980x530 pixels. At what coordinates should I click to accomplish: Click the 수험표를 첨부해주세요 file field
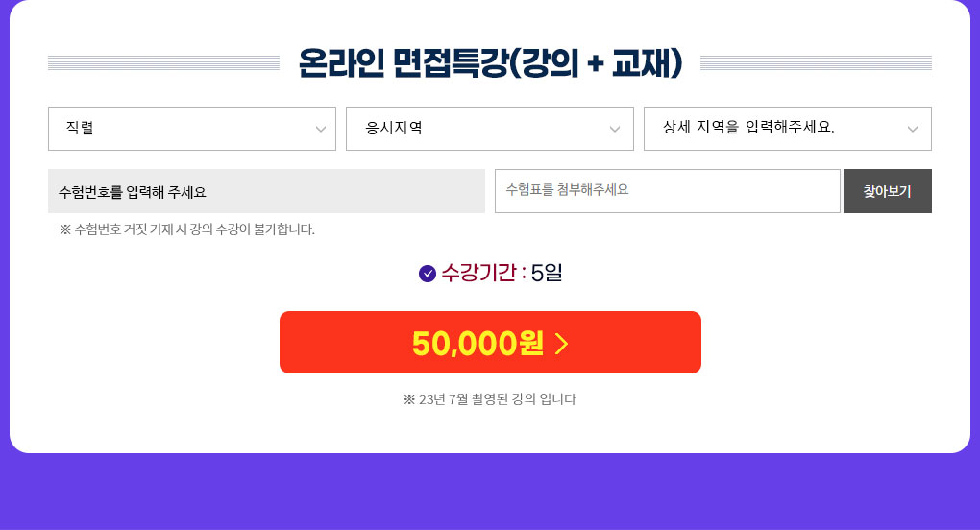(668, 191)
